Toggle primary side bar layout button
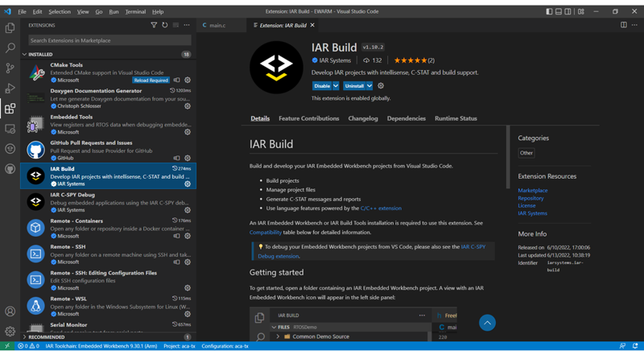Viewport: 644px width, 359px height. coord(549,11)
